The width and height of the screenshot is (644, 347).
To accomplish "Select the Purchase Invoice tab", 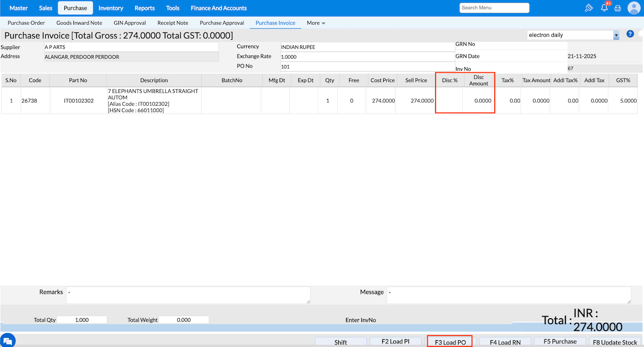I will (x=275, y=23).
